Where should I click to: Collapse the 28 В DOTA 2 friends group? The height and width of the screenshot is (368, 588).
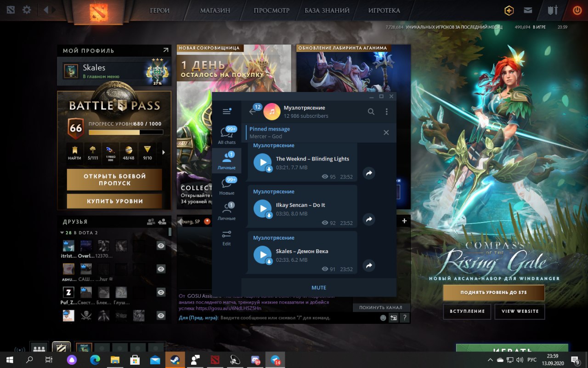pos(62,233)
